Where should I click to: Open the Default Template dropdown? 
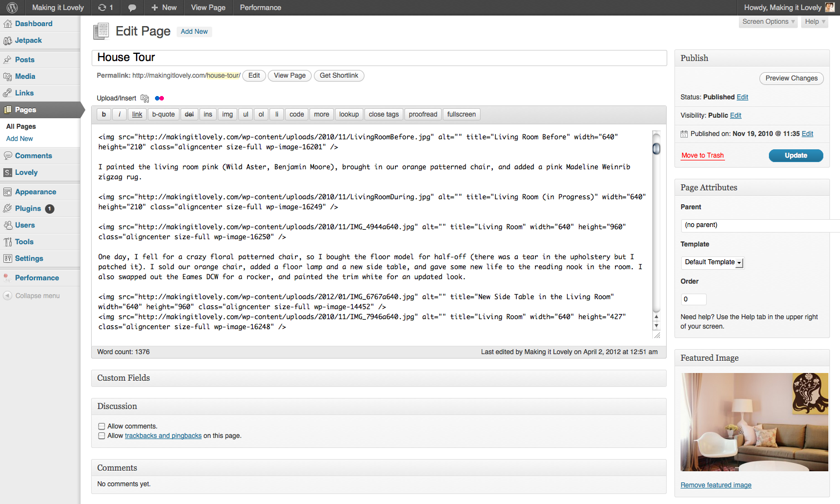point(713,263)
